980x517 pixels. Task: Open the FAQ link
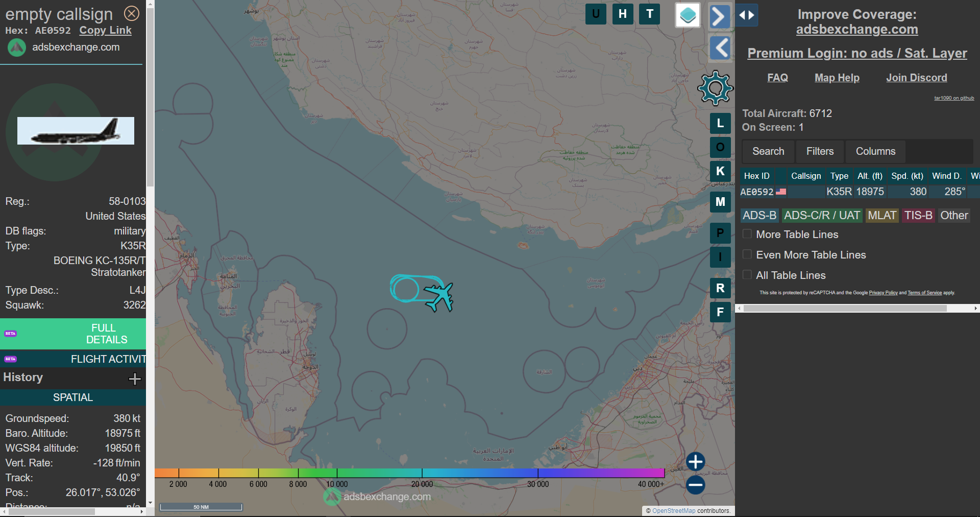coord(777,78)
